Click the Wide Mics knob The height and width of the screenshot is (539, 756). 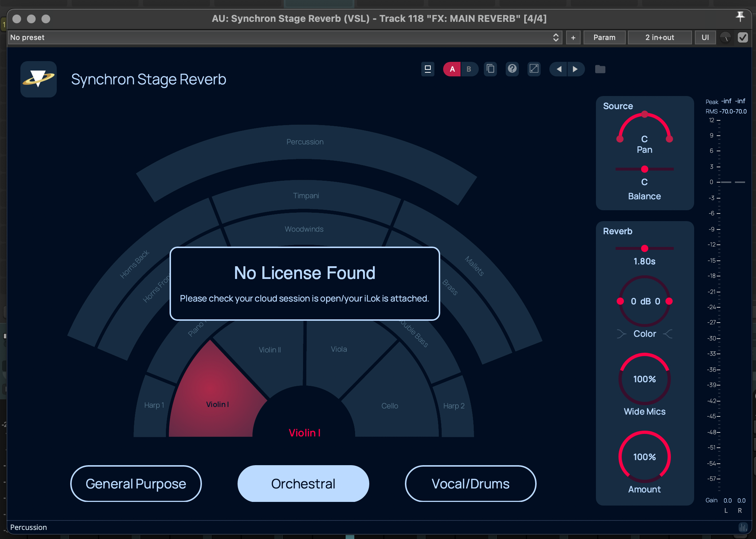(645, 379)
